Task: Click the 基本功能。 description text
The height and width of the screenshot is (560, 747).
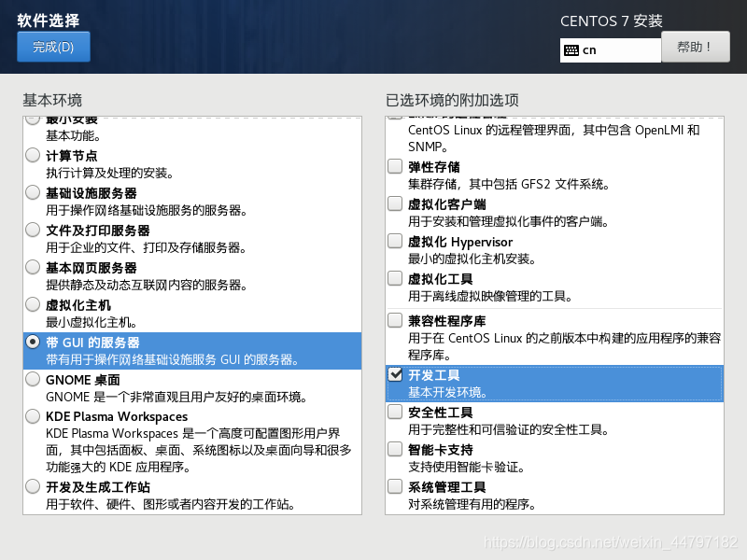Action: pyautogui.click(x=74, y=135)
